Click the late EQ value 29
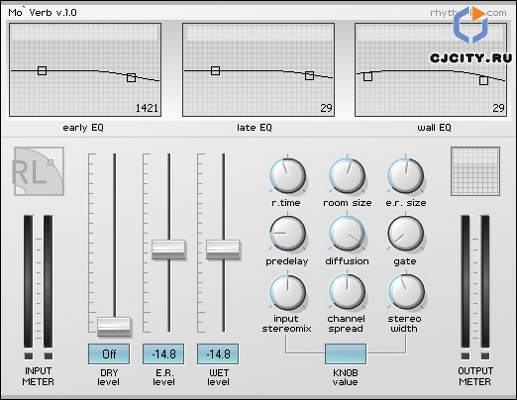 click(x=326, y=108)
